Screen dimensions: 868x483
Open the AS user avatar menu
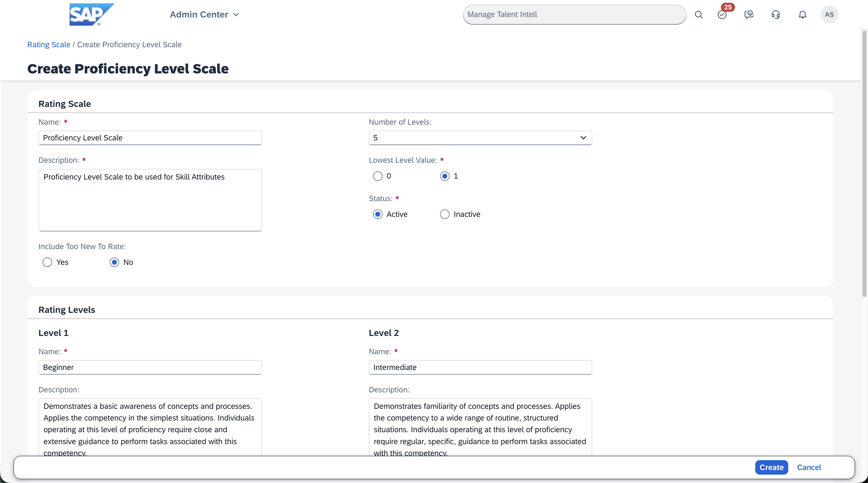[829, 14]
